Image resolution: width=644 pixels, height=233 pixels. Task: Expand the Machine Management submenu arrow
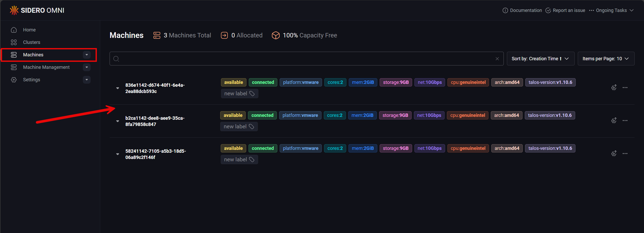click(87, 67)
